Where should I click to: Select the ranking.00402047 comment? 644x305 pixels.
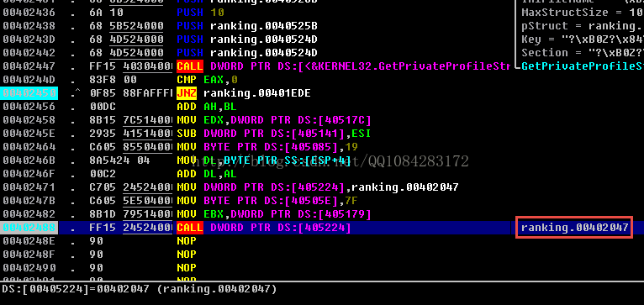(x=574, y=228)
